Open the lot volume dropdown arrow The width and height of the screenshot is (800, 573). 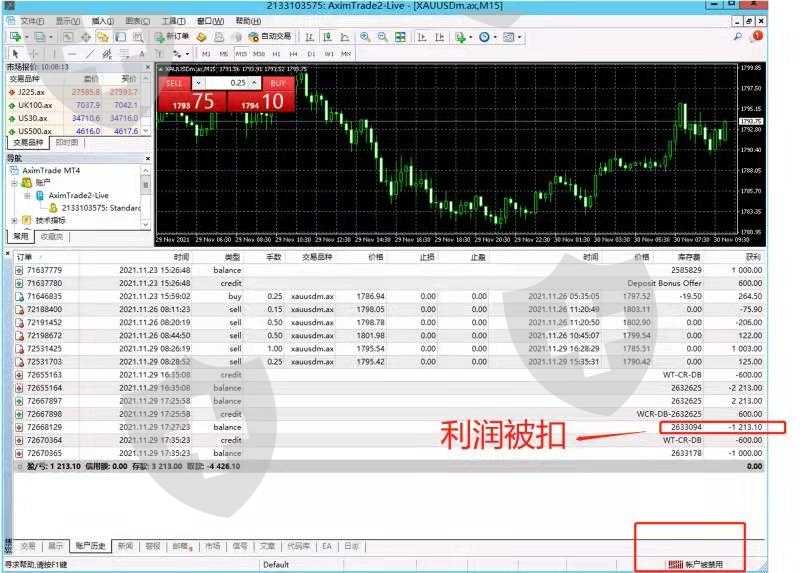tap(198, 83)
